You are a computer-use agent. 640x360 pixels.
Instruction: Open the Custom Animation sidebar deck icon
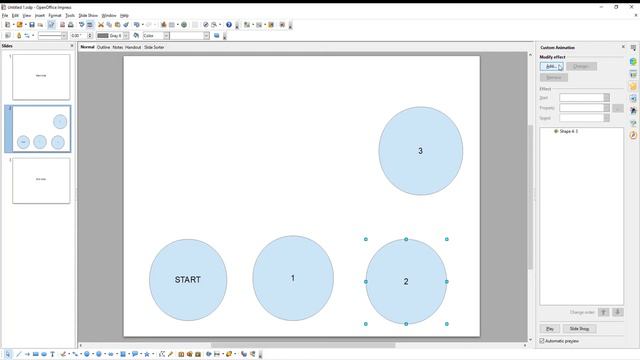633,86
